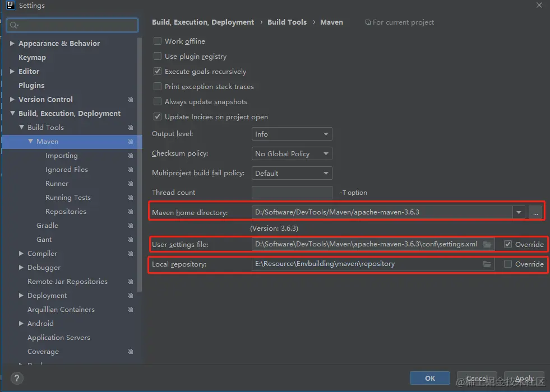Open Importing under Maven
The height and width of the screenshot is (392, 550).
62,156
